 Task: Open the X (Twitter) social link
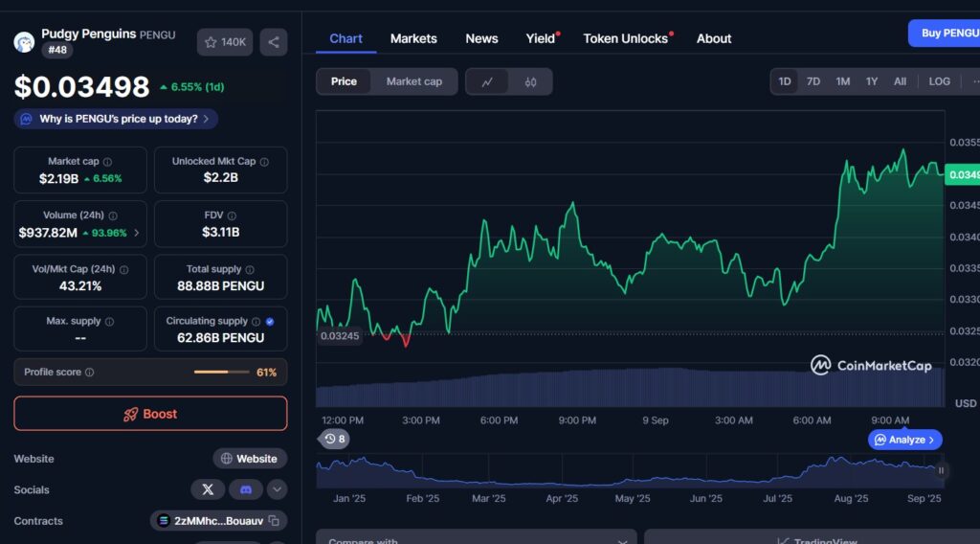(x=208, y=489)
